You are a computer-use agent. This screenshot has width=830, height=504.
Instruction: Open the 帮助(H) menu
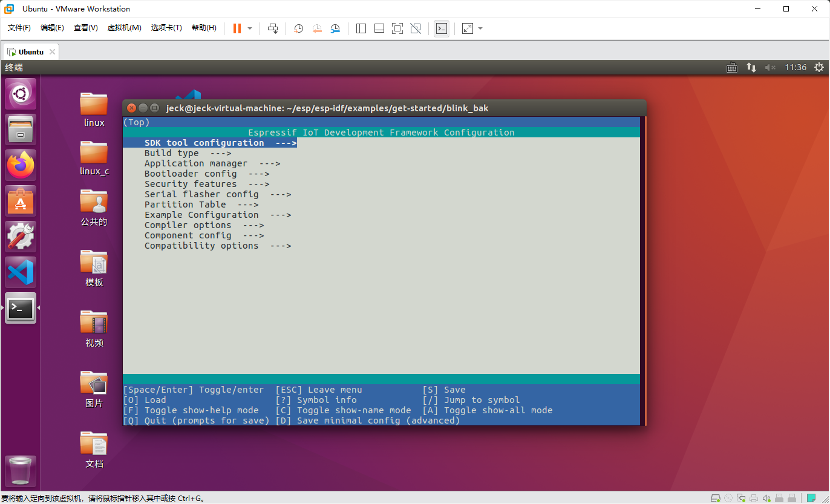click(204, 28)
